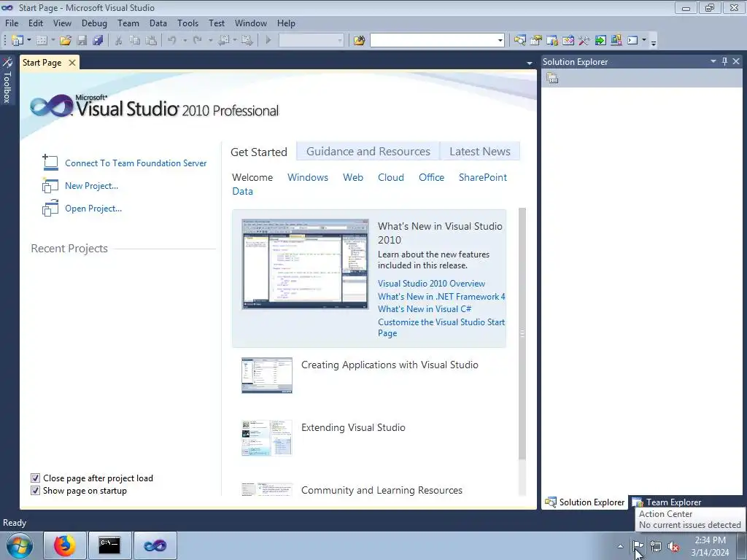Viewport: 747px width, 560px height.
Task: Click the Open File folder icon
Action: pos(66,41)
